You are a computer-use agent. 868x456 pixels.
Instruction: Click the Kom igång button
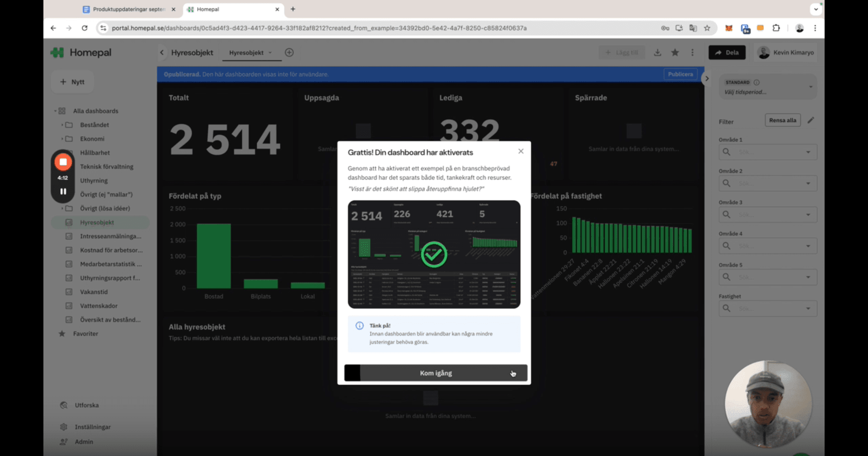click(x=436, y=373)
